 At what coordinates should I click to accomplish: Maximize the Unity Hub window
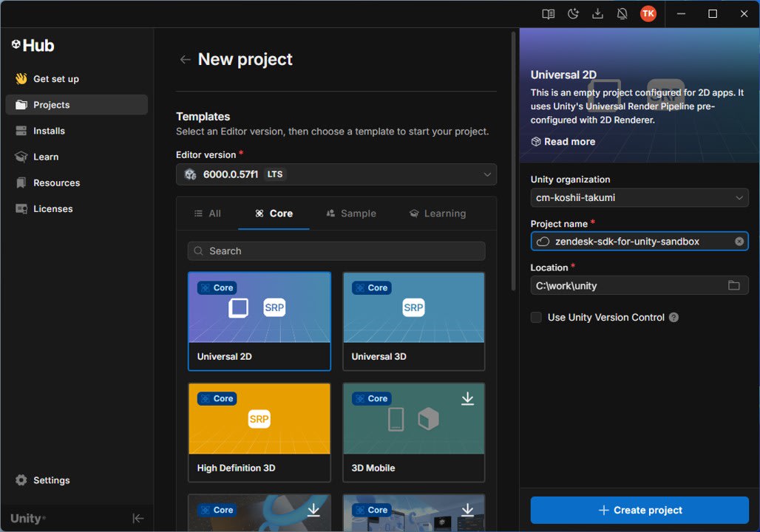(713, 13)
